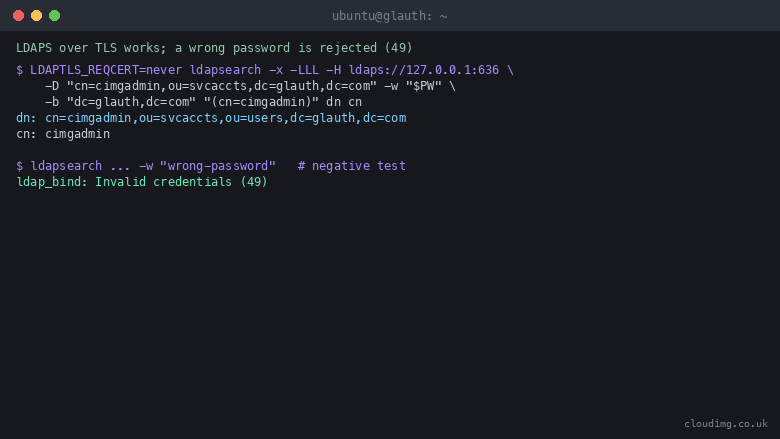Image resolution: width=780 pixels, height=439 pixels.
Task: Click the heading line 'LDAPS over TLS works'
Action: coord(214,48)
